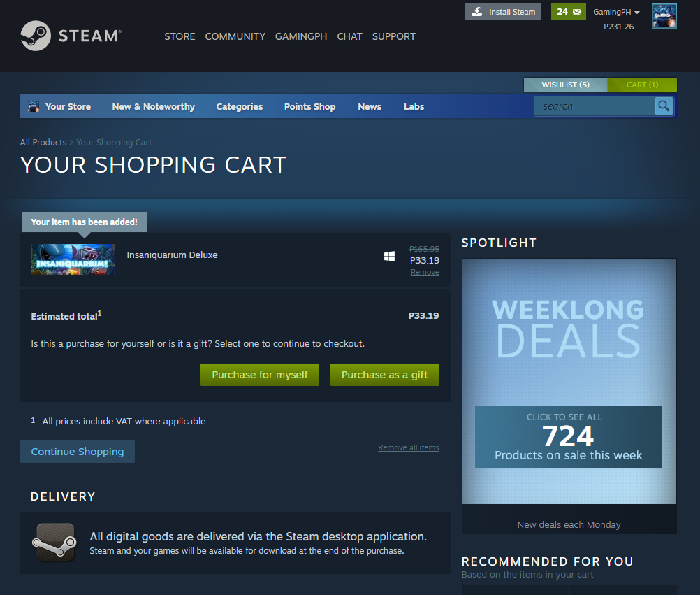Click the Install Steam download icon
The image size is (700, 595).
(477, 12)
